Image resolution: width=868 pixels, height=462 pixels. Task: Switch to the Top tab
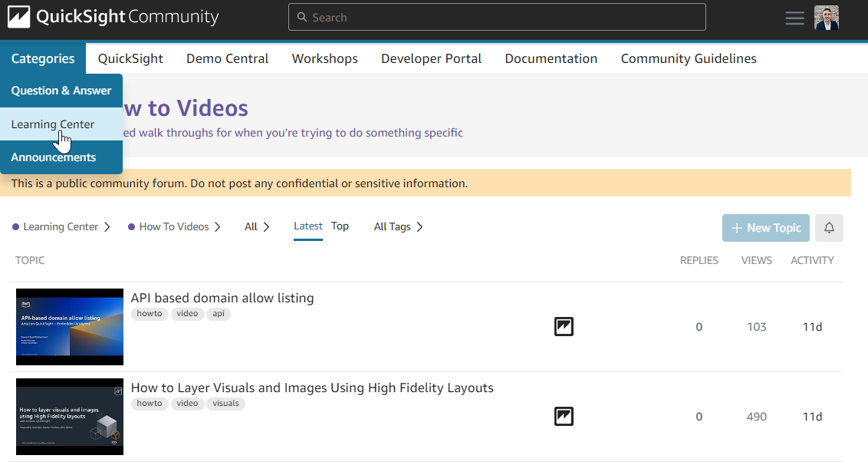[340, 226]
